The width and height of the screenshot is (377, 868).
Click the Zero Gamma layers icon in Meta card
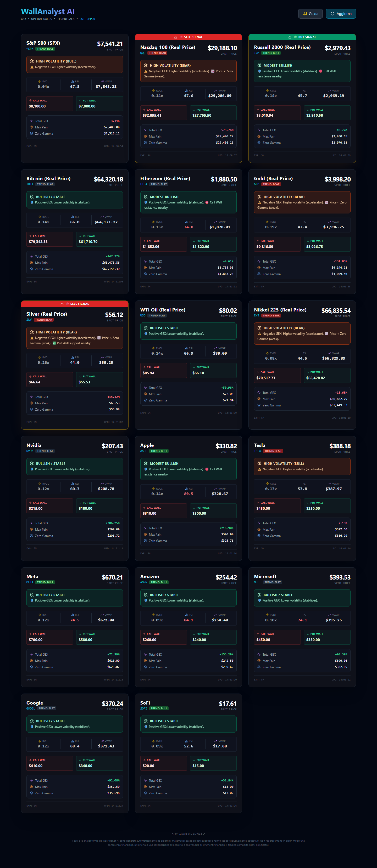pyautogui.click(x=31, y=667)
